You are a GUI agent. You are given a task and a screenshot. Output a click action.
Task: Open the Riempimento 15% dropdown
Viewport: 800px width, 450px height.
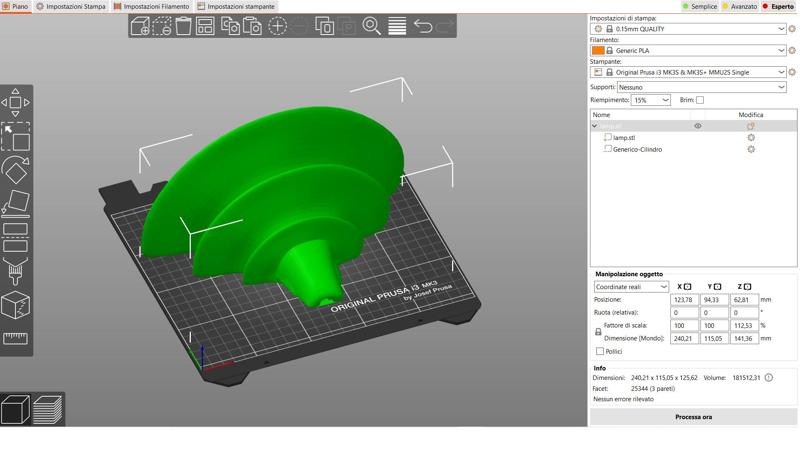coord(651,100)
